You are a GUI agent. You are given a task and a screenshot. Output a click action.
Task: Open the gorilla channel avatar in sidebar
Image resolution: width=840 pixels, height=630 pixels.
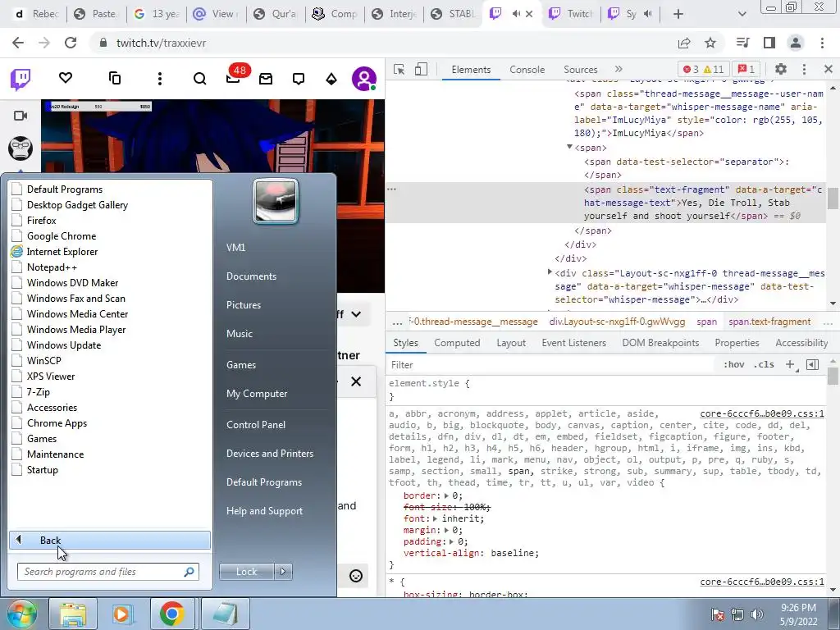(21, 148)
